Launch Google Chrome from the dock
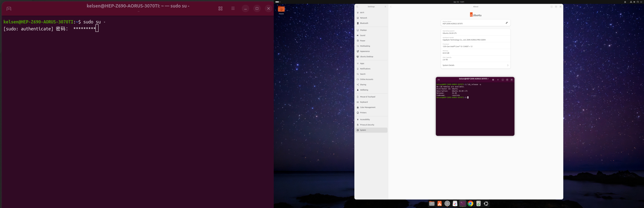Viewport: 644px width, 208px height. (470, 204)
